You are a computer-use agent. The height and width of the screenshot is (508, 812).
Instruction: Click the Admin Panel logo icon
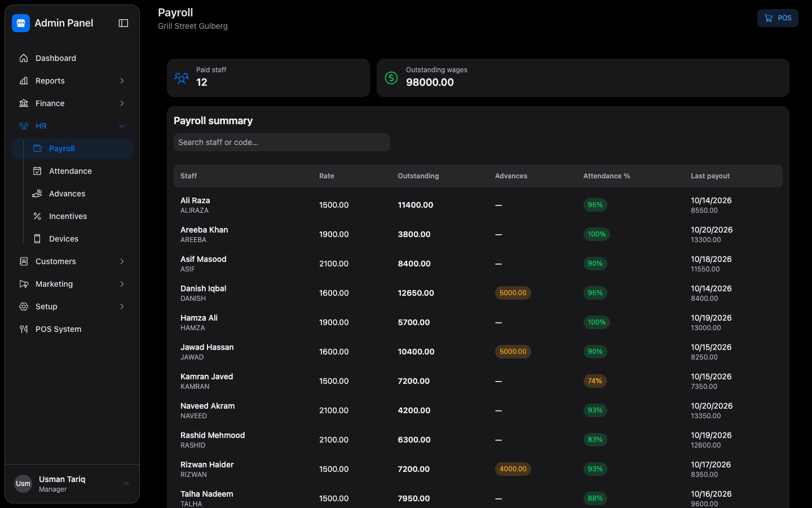point(21,23)
